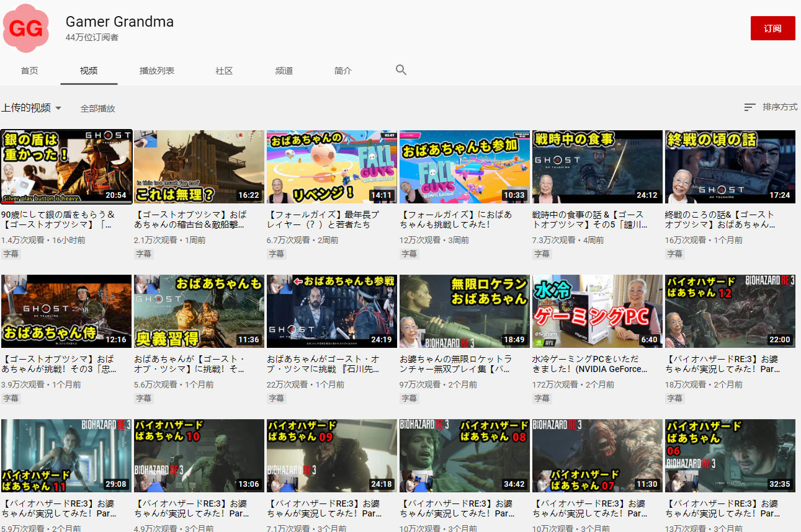
Task: Open 無限ロケラン おばあちゃん thumbnail 18:49
Action: (465, 311)
